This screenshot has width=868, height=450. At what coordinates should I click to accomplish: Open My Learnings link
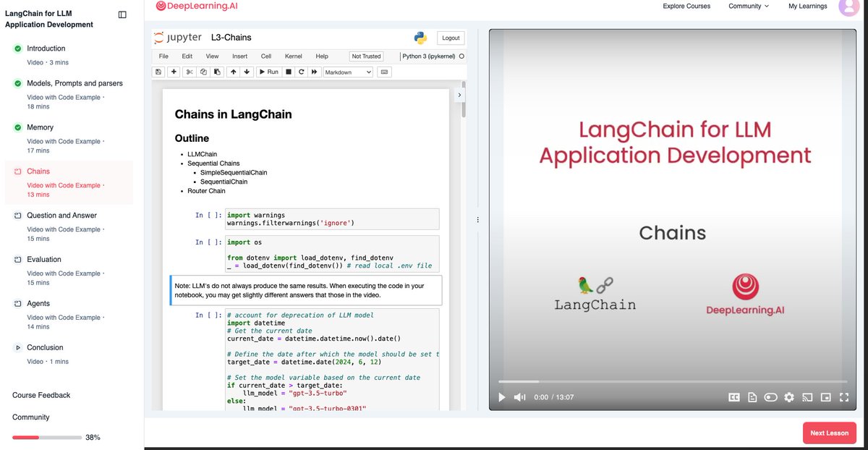point(808,6)
